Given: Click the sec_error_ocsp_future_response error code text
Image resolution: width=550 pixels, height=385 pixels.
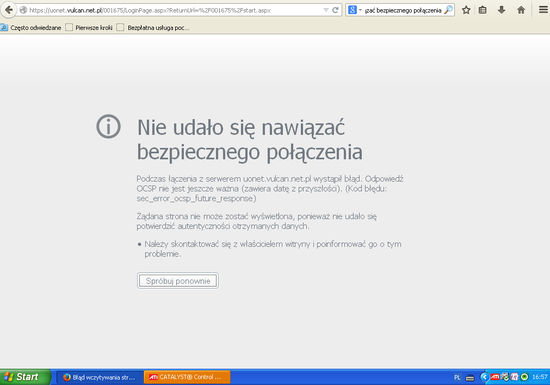Looking at the screenshot, I should click(x=196, y=198).
